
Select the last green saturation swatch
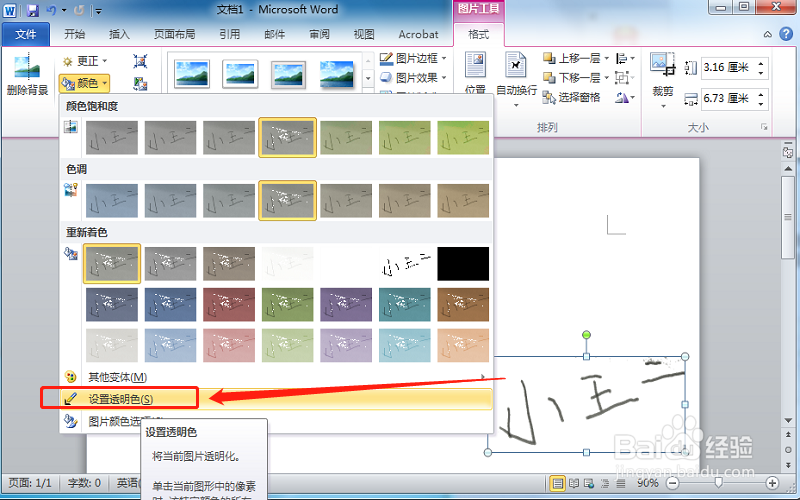pos(463,137)
